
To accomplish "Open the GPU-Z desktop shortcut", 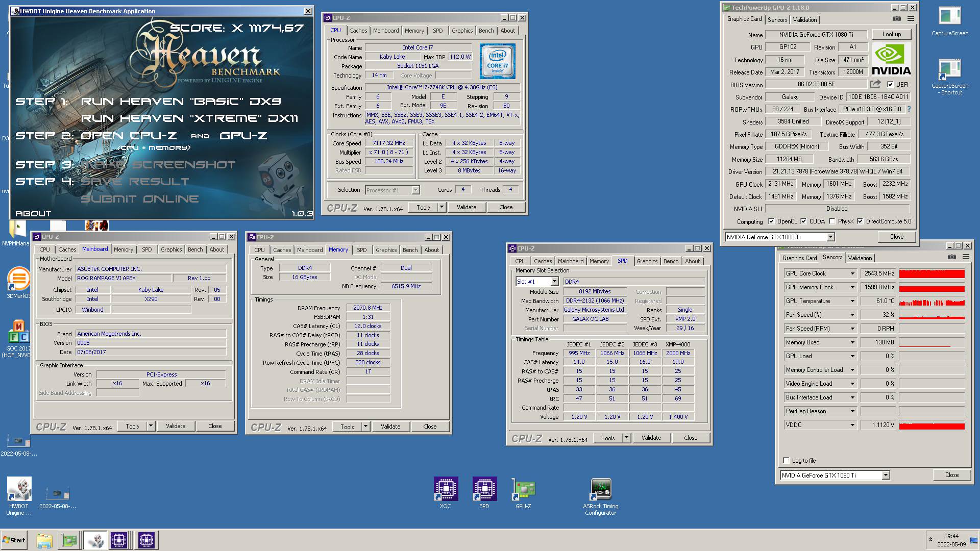I will coord(523,493).
